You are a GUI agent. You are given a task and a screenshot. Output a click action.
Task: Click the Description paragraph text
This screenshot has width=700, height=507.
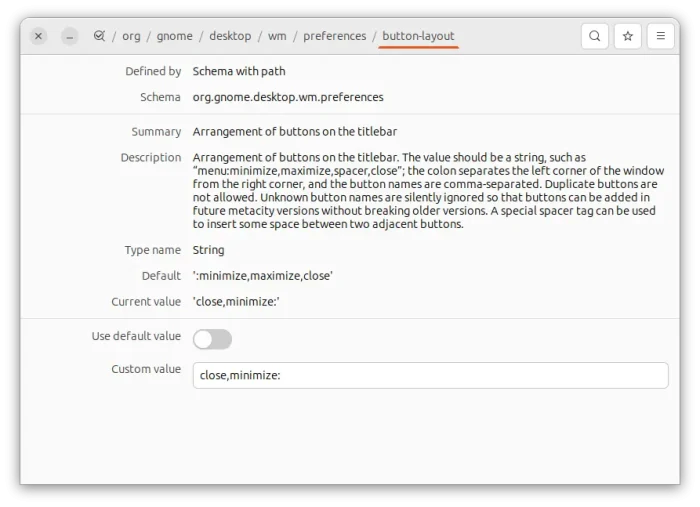point(429,191)
